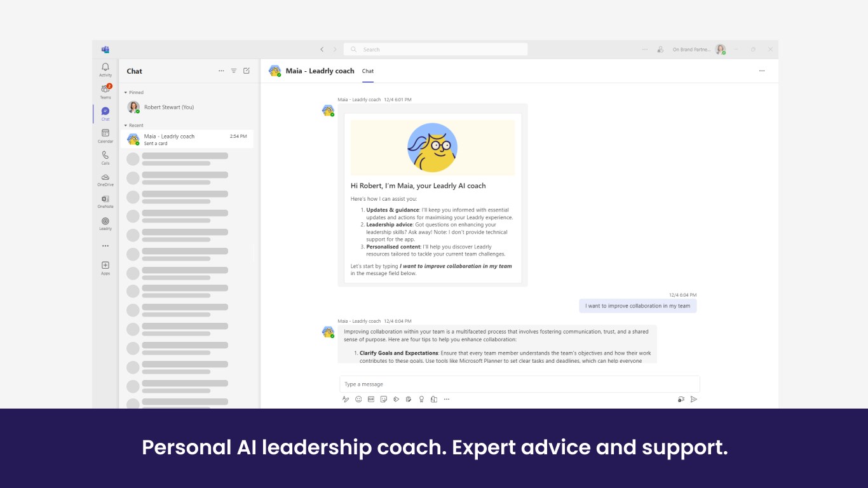Screen dimensions: 868x488
Task: Open OneDrive from the sidebar
Action: (x=105, y=180)
